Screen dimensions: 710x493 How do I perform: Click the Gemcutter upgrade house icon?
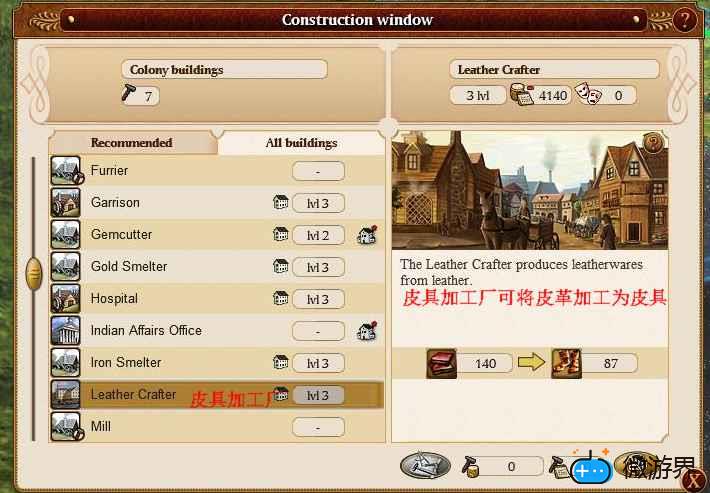[x=367, y=235]
